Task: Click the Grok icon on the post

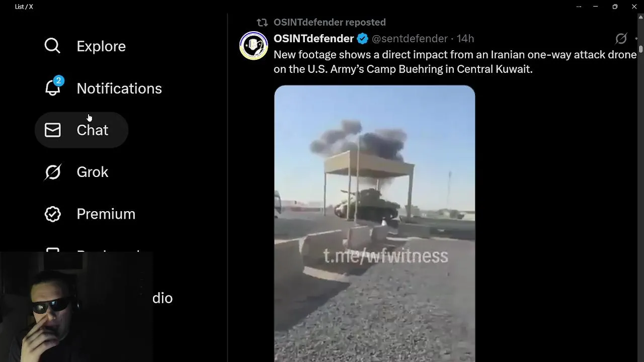Action: pos(621,39)
